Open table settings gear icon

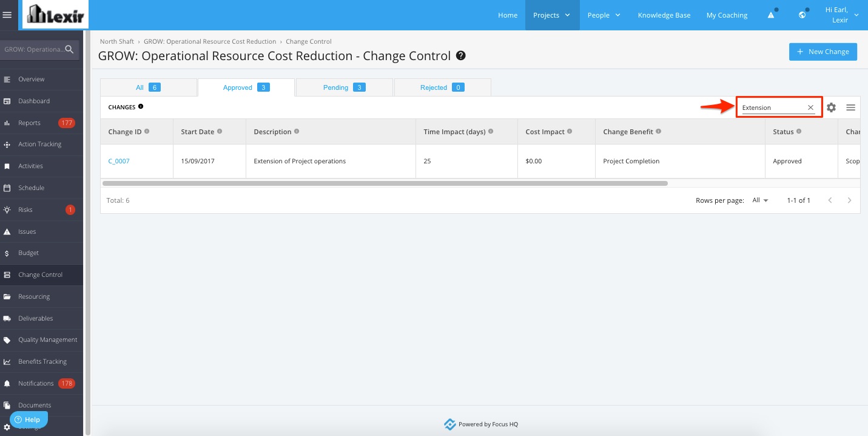(831, 107)
